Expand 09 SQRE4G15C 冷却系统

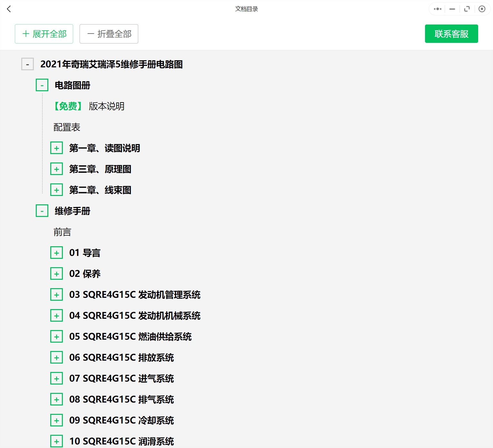click(56, 421)
